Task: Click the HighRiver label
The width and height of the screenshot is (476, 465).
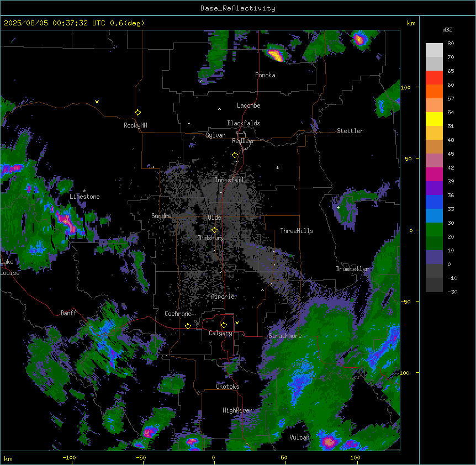Action: click(x=237, y=410)
